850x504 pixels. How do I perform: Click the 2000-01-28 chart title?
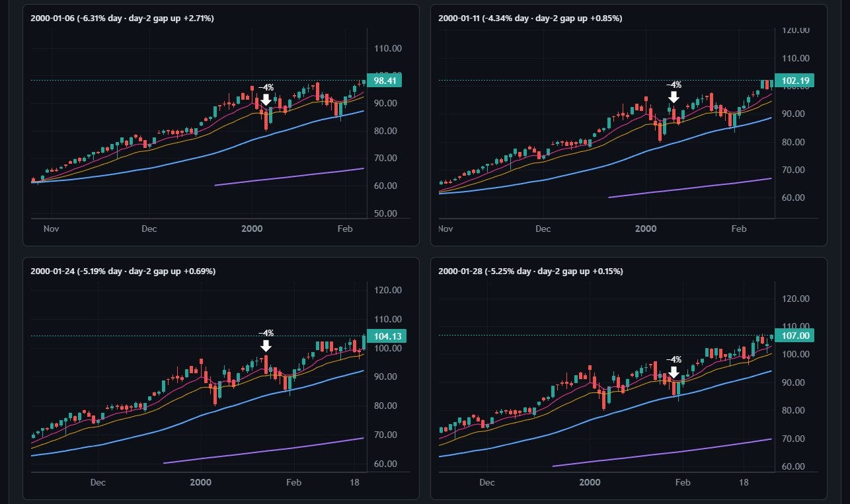(x=531, y=271)
